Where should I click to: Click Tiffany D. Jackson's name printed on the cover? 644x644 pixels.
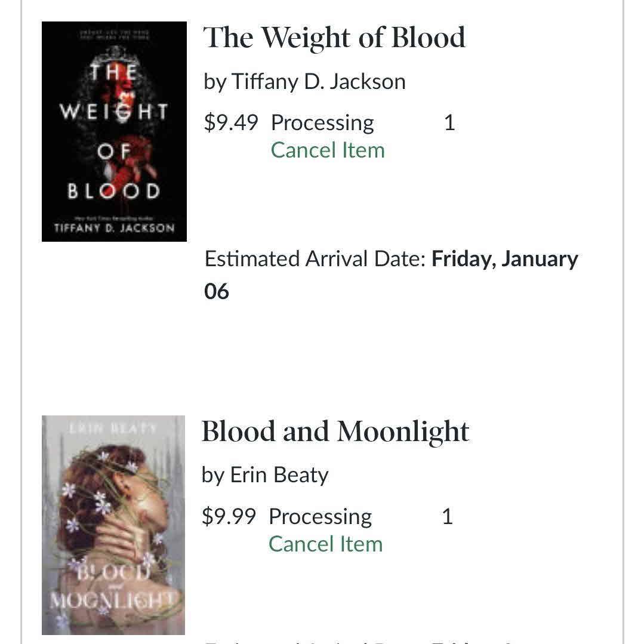tap(114, 228)
